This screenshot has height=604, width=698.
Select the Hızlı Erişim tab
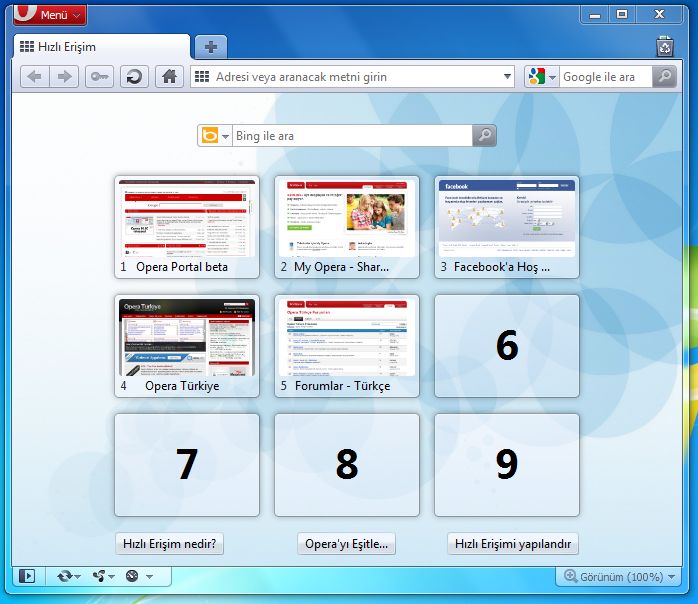click(101, 47)
